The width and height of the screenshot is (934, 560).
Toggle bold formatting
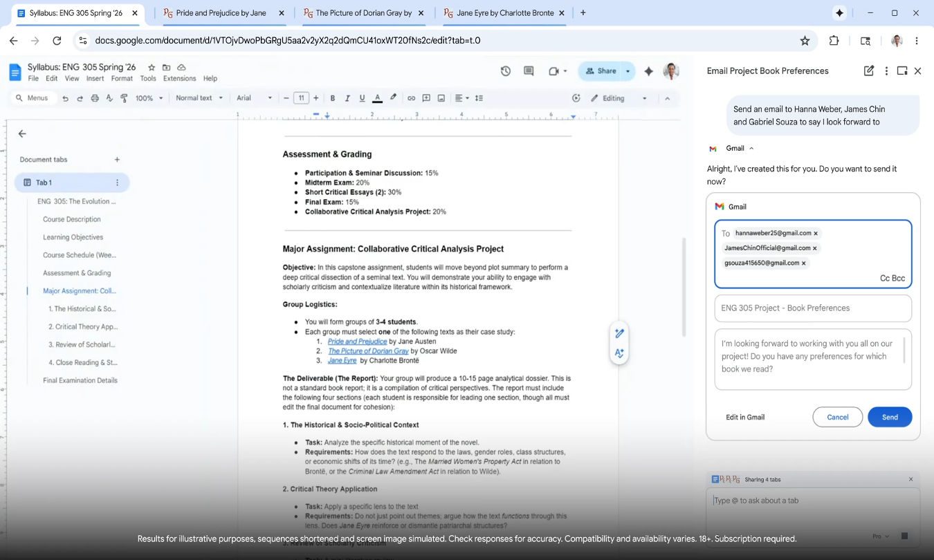tap(333, 98)
